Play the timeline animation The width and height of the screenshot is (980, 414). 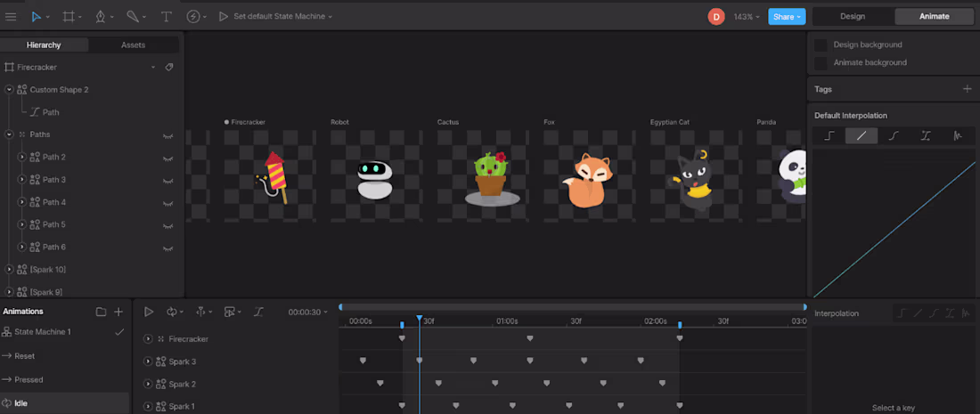click(x=149, y=312)
